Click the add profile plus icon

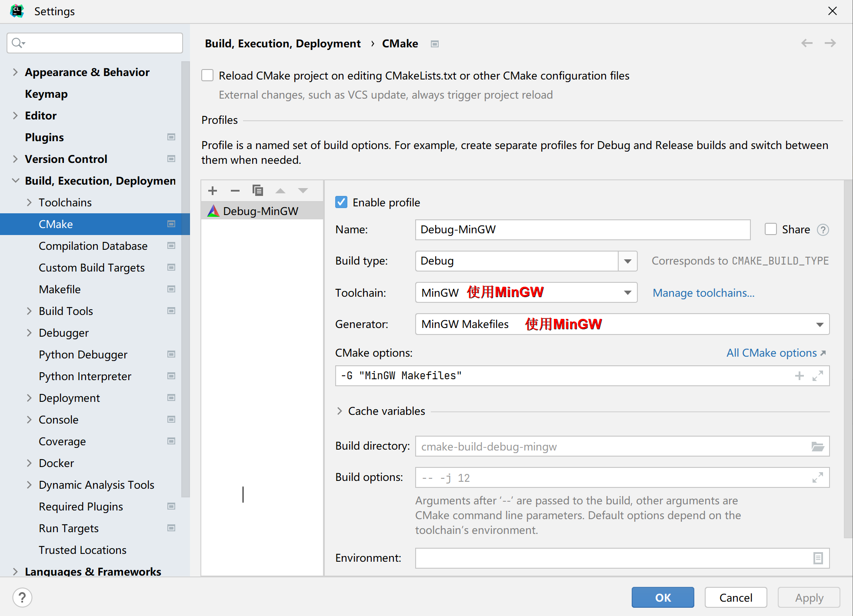click(x=213, y=191)
